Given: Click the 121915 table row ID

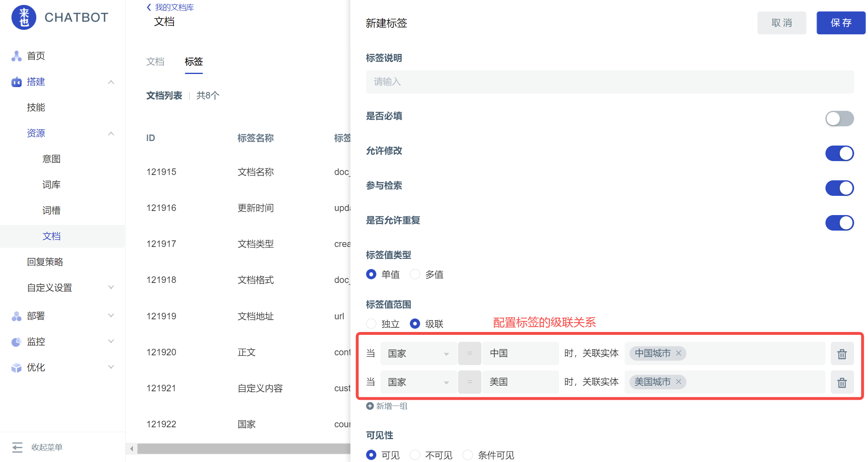Looking at the screenshot, I should 161,172.
